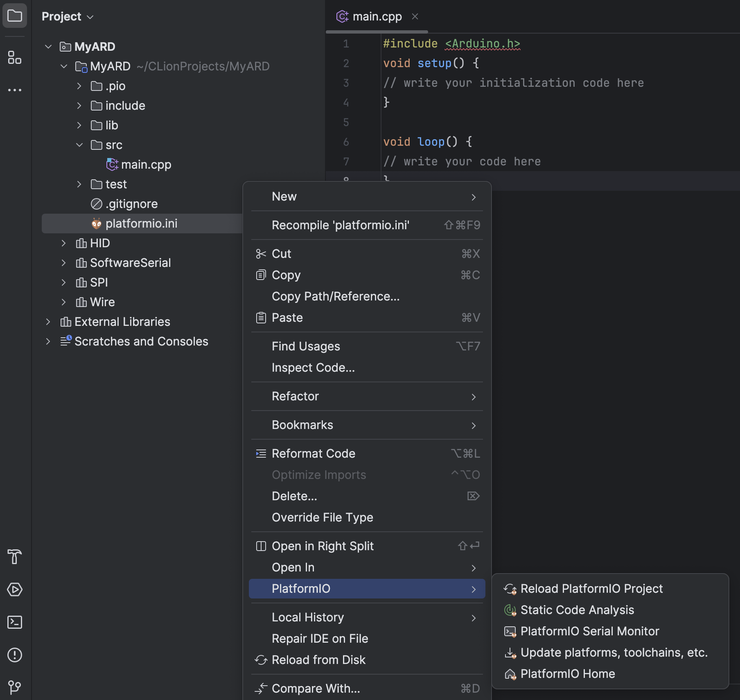Close the main.cpp editor tab

click(x=415, y=16)
